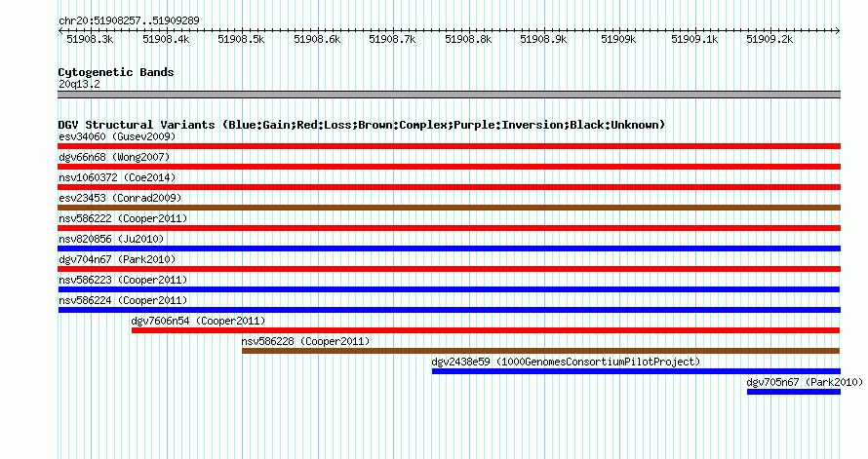
Task: Click the chr20:51908257..51909289 coordinate label
Action: click(x=129, y=20)
